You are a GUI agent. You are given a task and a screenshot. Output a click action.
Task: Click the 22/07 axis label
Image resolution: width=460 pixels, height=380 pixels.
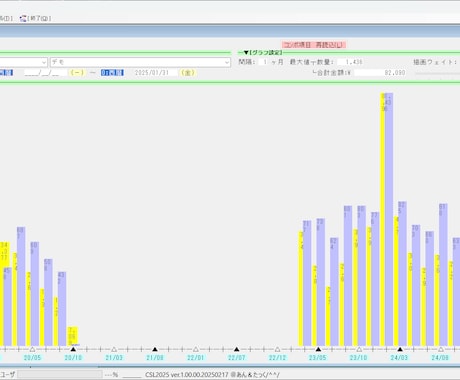click(x=237, y=358)
